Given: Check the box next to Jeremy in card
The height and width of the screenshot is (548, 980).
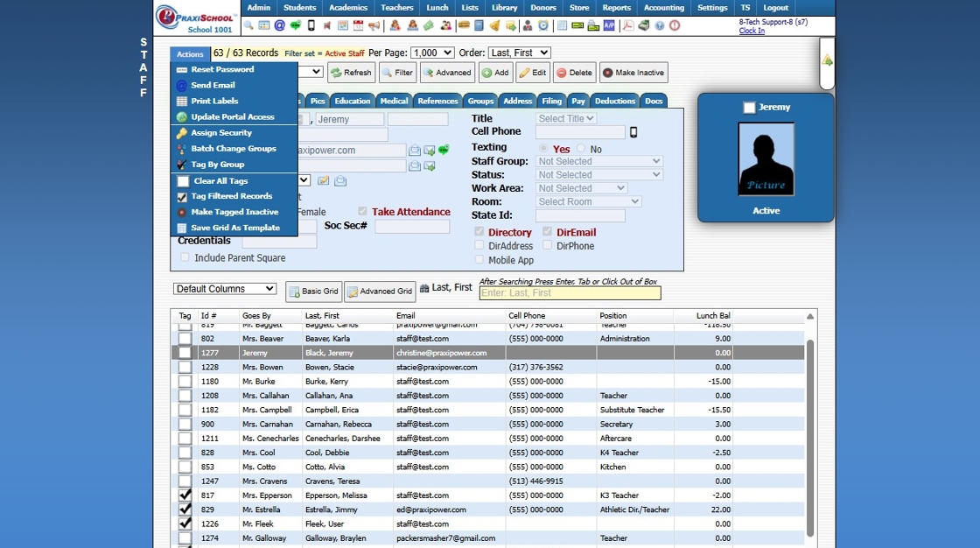Looking at the screenshot, I should (x=749, y=108).
